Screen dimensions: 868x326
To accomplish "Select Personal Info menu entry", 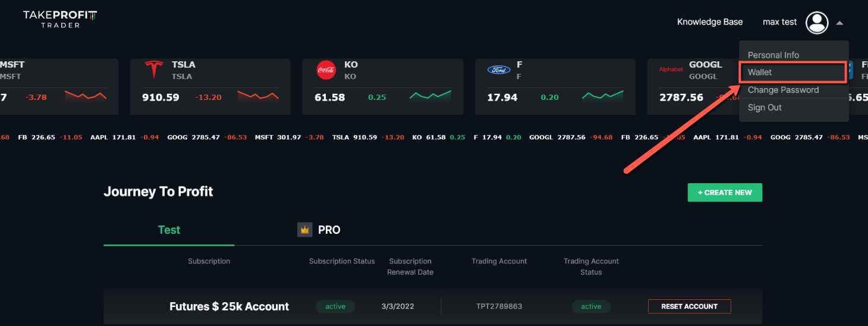I will (x=773, y=55).
